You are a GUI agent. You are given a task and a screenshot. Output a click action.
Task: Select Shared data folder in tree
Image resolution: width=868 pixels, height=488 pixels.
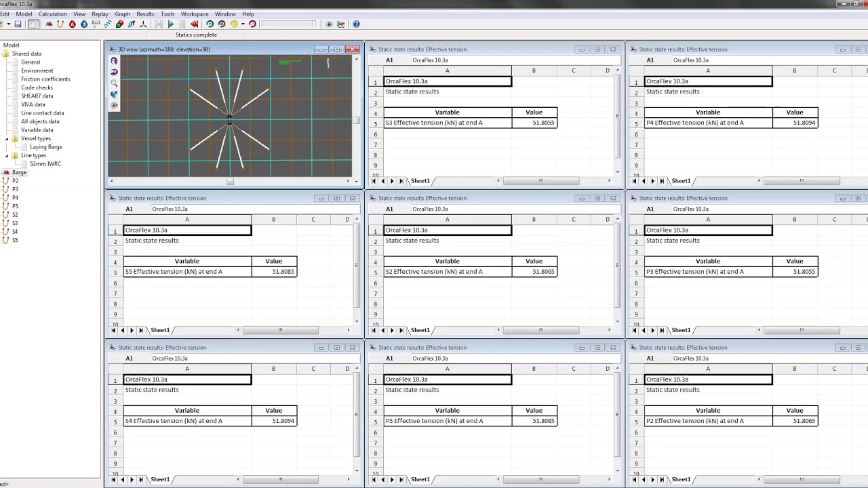click(26, 54)
